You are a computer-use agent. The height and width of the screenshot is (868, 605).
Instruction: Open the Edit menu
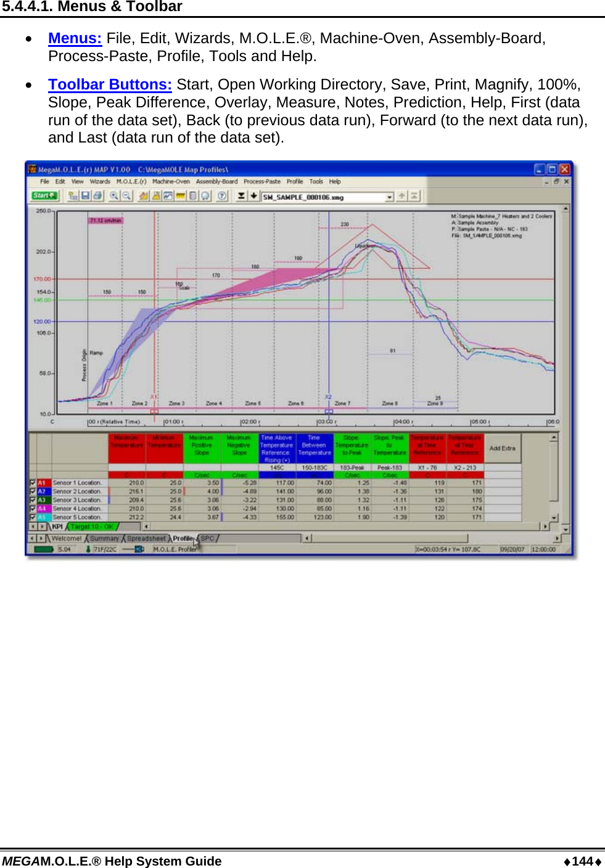(x=60, y=181)
